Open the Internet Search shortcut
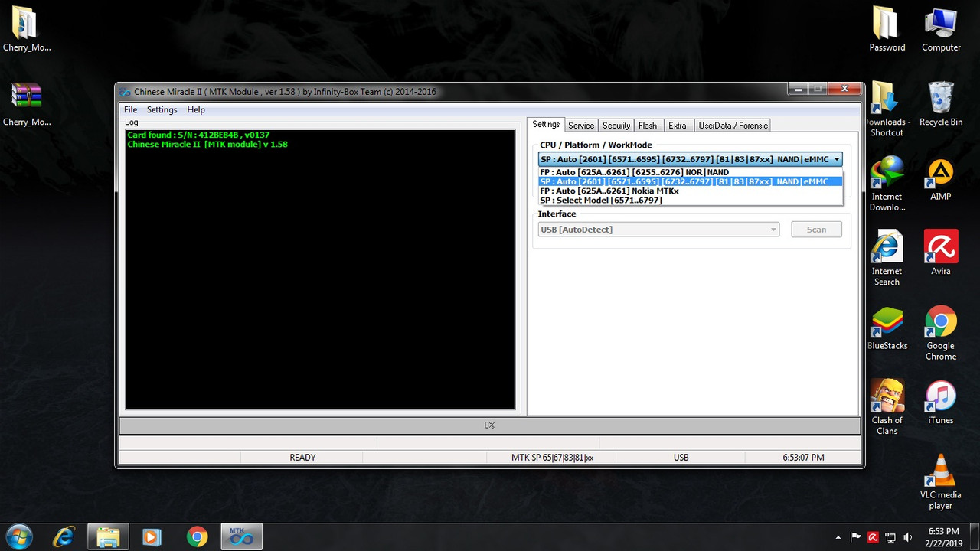This screenshot has height=551, width=980. coord(887,258)
